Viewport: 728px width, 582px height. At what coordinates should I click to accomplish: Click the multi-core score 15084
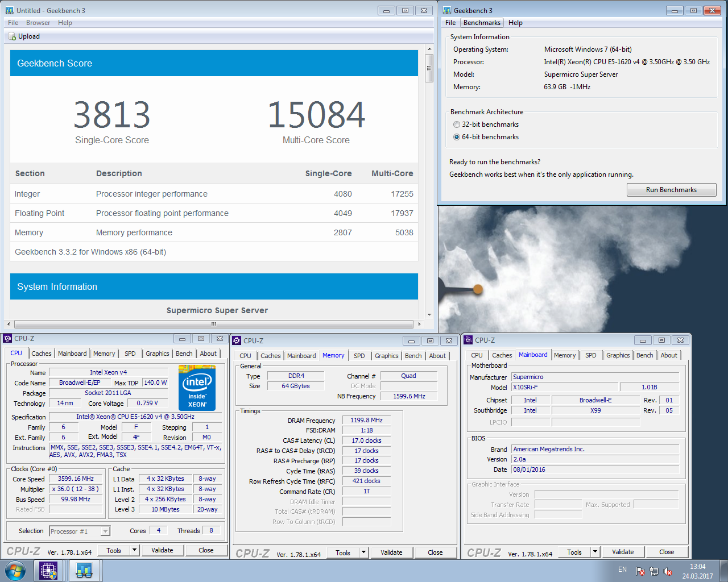pos(316,115)
